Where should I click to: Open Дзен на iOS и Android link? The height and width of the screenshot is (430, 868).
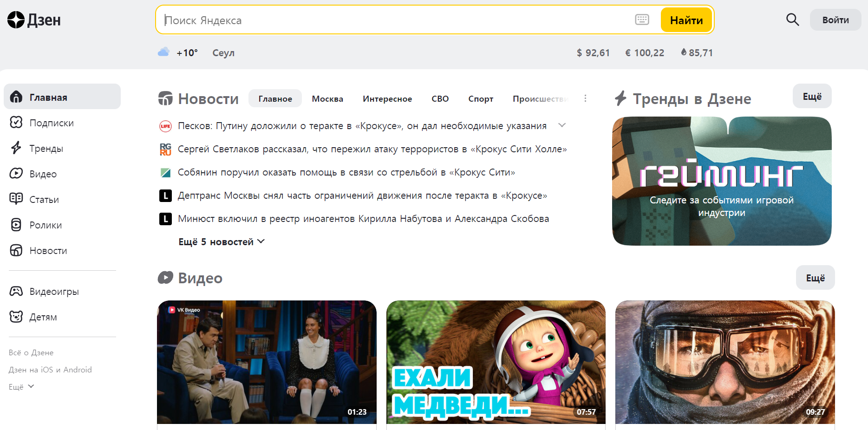[50, 370]
